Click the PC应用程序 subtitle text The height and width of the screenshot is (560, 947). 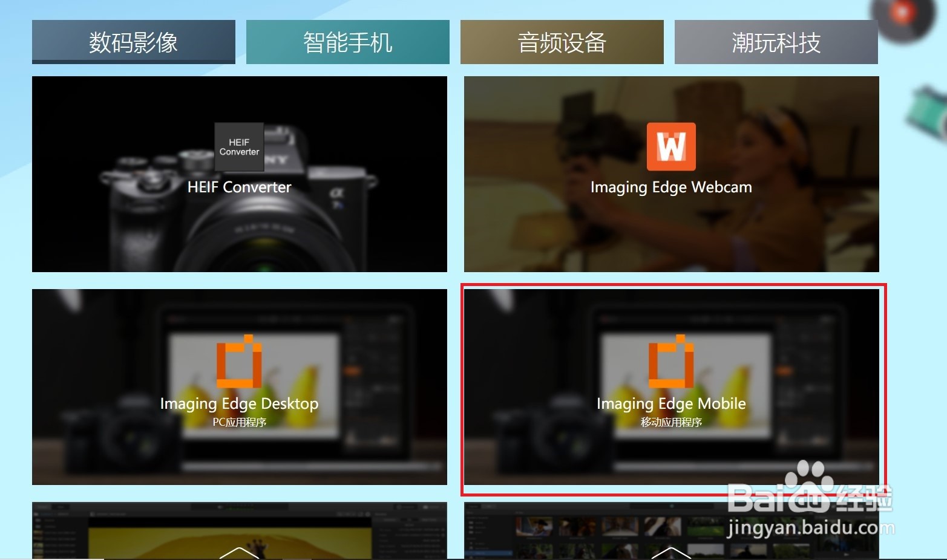coord(239,422)
